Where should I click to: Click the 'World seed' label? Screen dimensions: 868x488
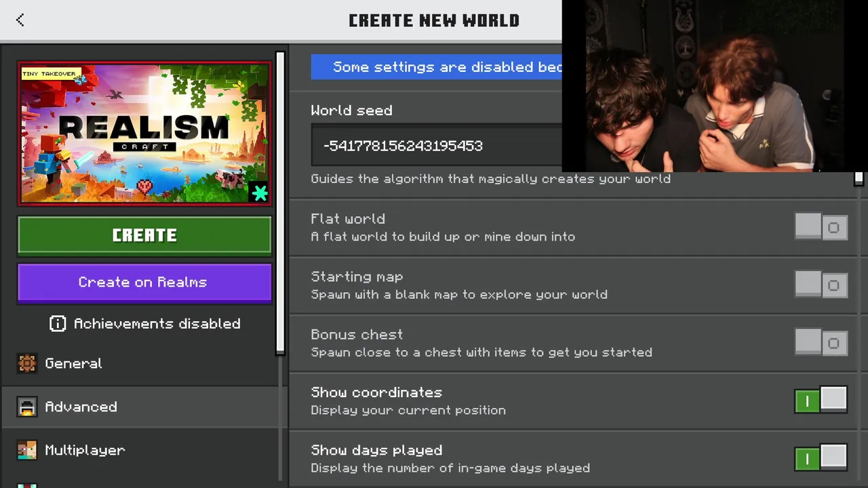[351, 110]
